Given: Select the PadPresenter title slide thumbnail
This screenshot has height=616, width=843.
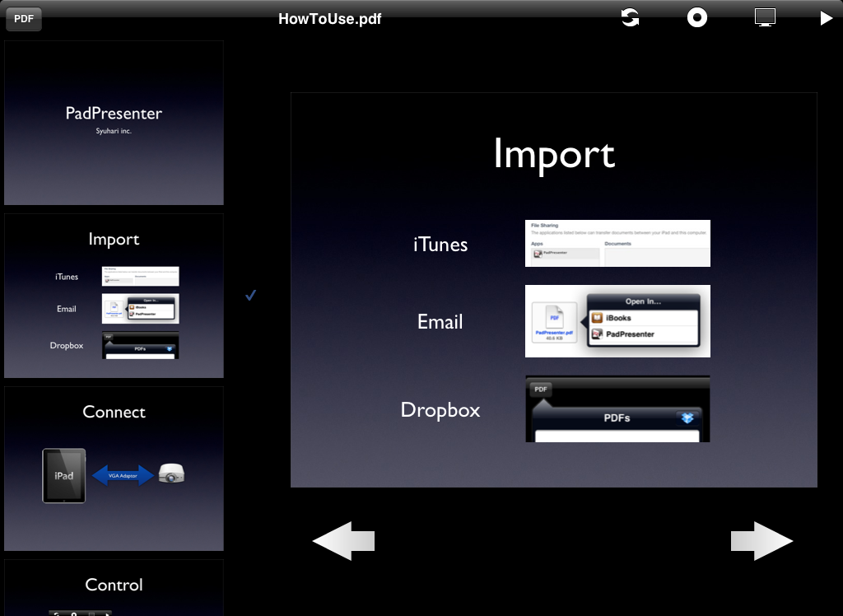Looking at the screenshot, I should 114,123.
